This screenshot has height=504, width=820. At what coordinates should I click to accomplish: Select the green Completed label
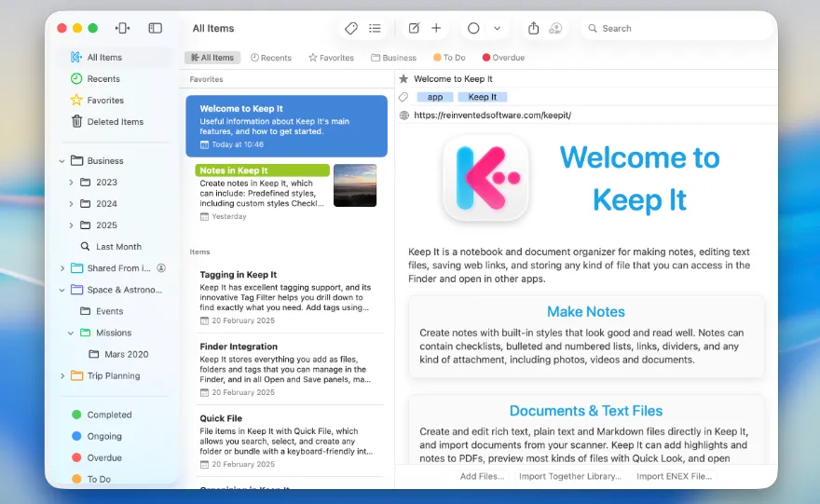click(102, 415)
